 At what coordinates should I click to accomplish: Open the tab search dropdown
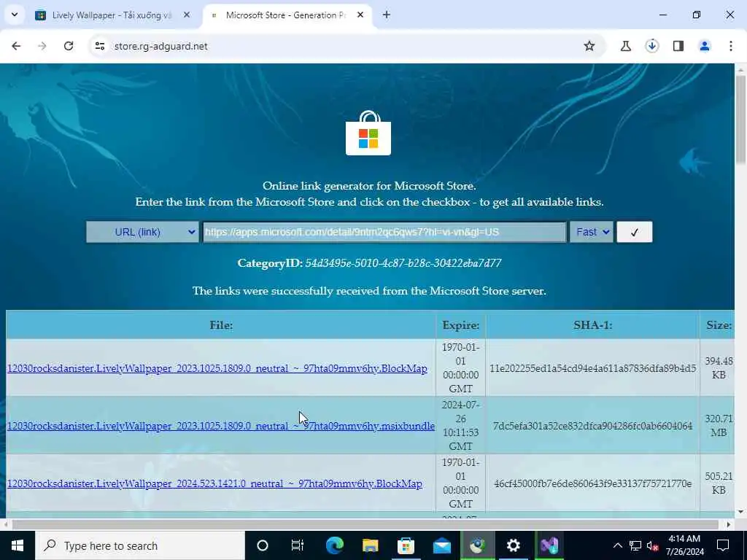point(15,15)
